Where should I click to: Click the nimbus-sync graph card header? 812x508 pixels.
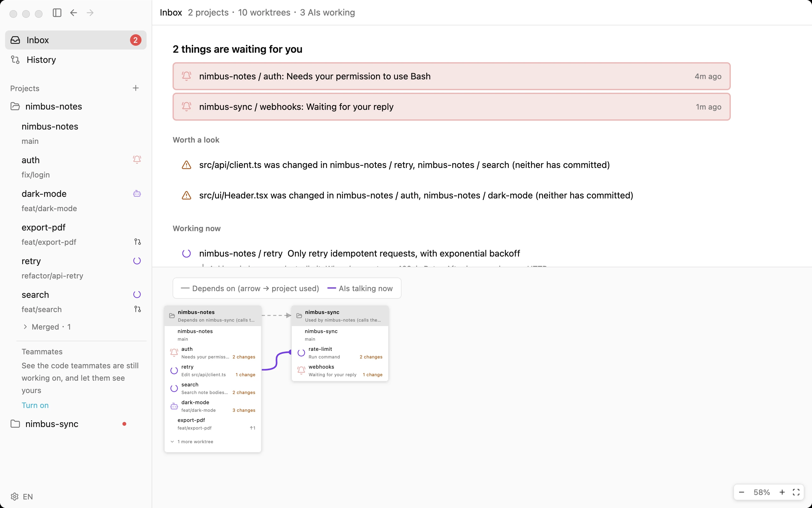[x=340, y=316]
